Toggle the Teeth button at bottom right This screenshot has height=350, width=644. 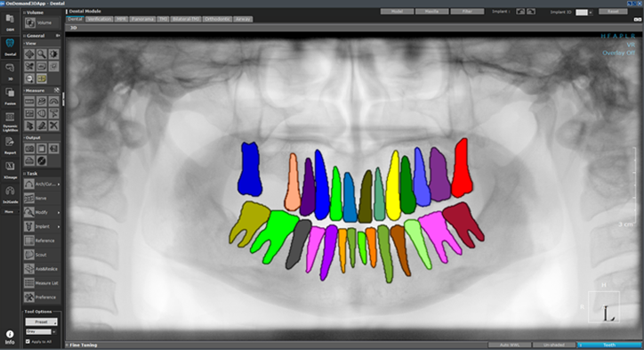[609, 345]
